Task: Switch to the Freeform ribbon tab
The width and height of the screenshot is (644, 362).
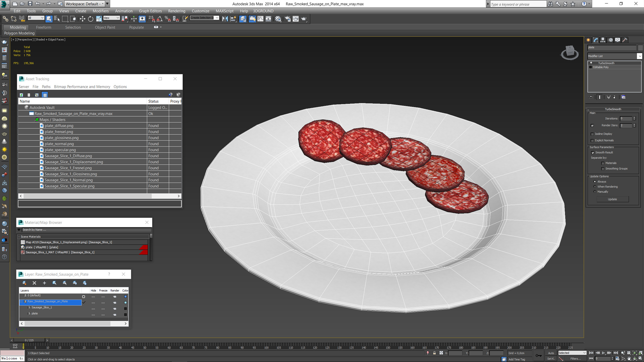Action: 44,27
